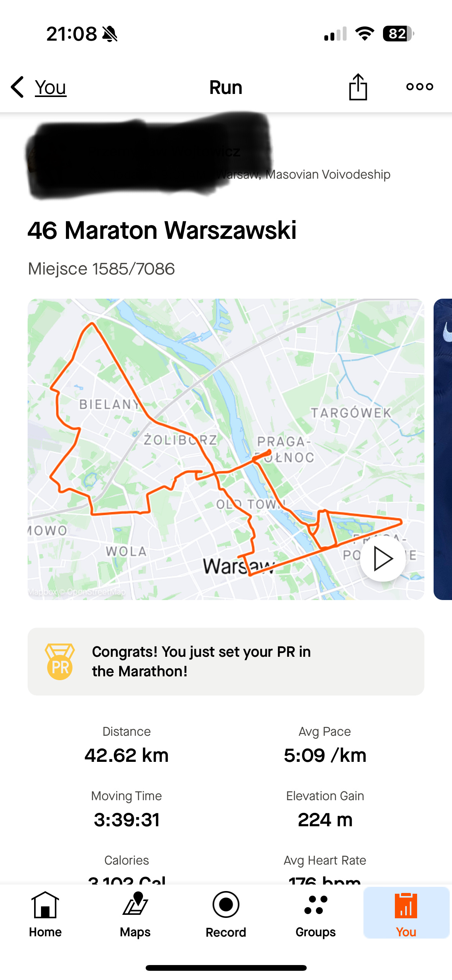Tap the Elevation Gain 224 m stat
Screen dimensions: 452x980
coord(325,811)
